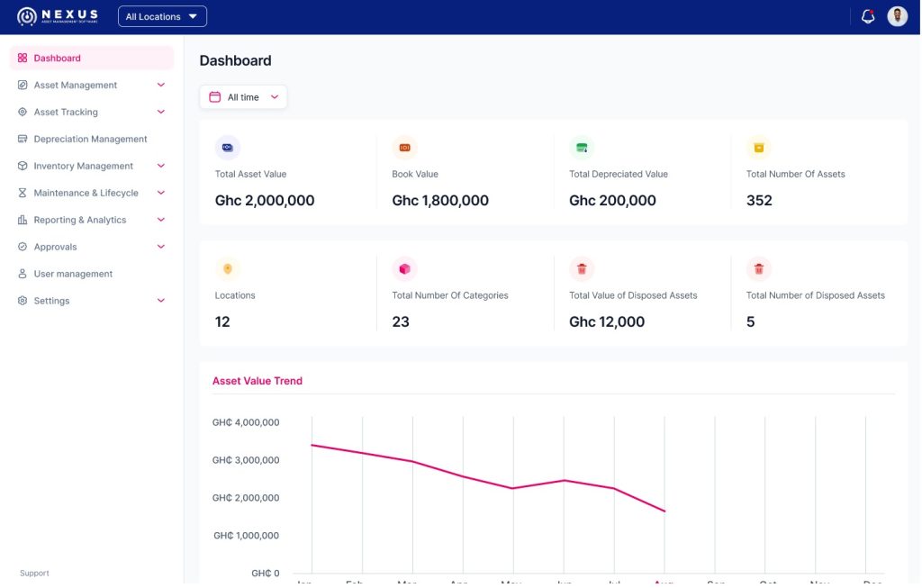922x588 pixels.
Task: Expand the Inventory Management section chevron
Action: (x=161, y=167)
